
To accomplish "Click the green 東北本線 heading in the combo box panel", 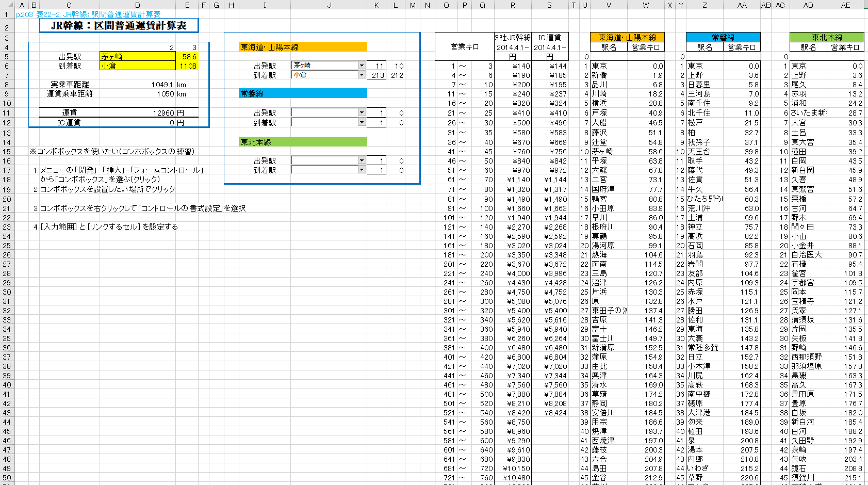I will [x=303, y=142].
